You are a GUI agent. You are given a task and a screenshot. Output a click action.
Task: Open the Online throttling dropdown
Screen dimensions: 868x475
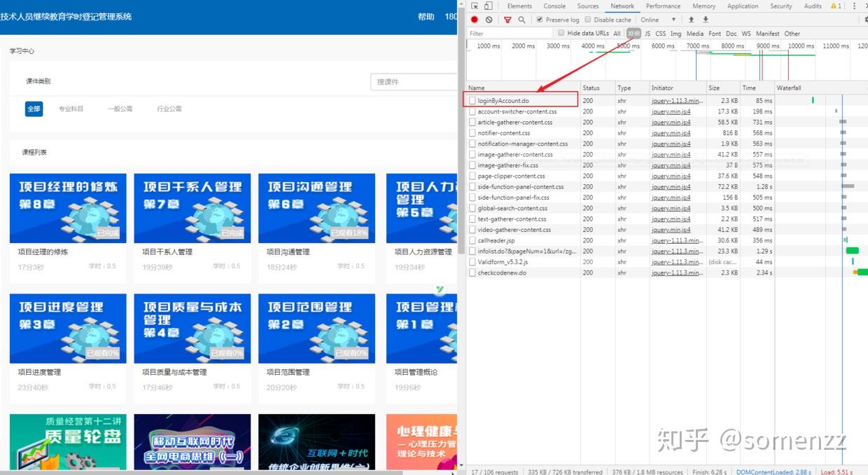pos(658,20)
